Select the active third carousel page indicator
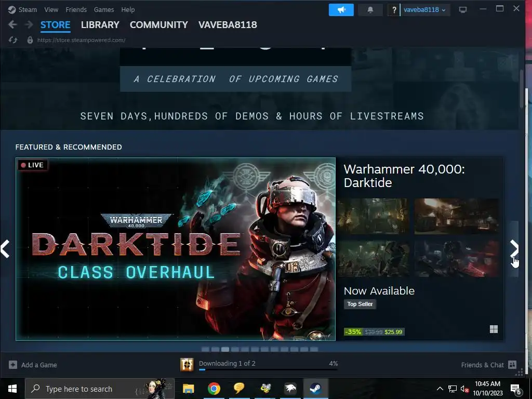Screen dimensions: 532x399 (225, 349)
